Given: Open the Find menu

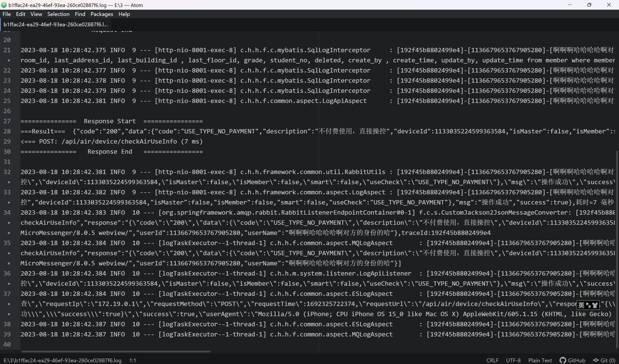Looking at the screenshot, I should tap(80, 14).
